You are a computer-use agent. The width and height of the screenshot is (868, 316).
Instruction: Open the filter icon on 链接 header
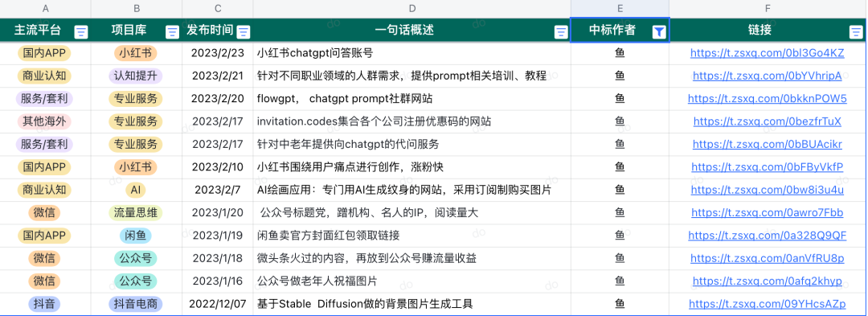pyautogui.click(x=856, y=31)
